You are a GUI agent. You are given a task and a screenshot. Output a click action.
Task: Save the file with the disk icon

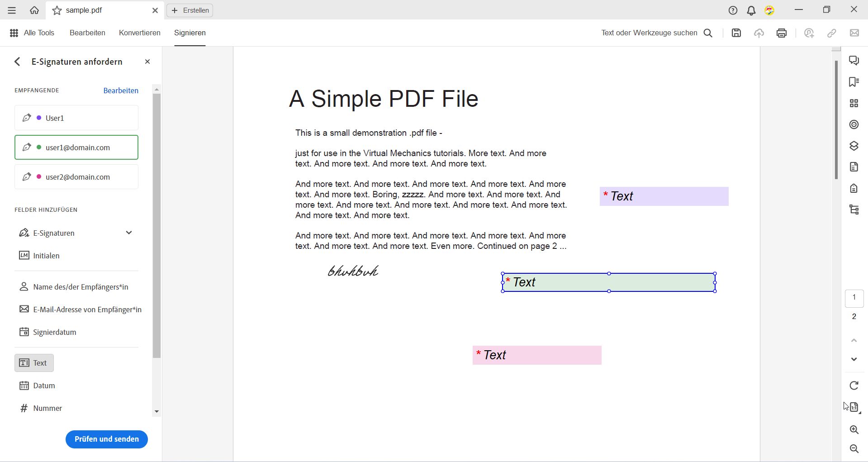[736, 33]
